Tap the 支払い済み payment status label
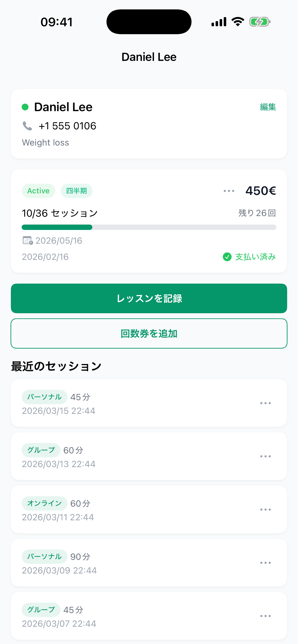Image resolution: width=298 pixels, height=644 pixels. point(255,257)
